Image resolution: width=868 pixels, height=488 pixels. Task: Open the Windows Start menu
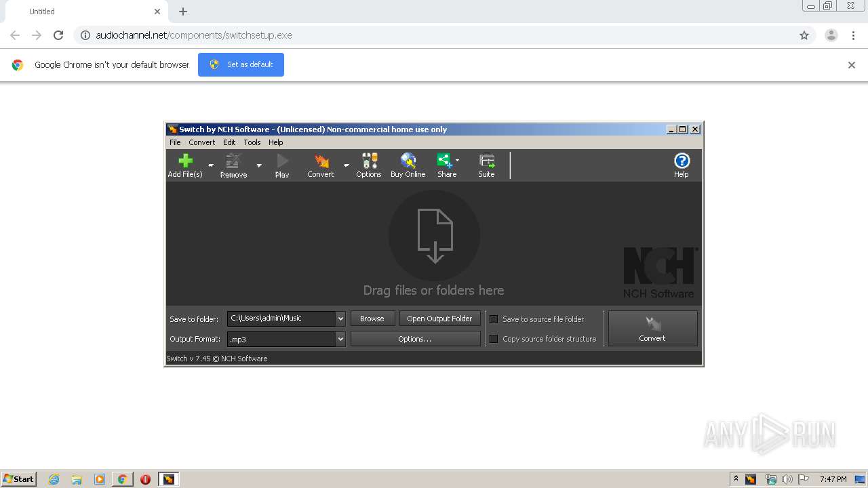pyautogui.click(x=19, y=479)
